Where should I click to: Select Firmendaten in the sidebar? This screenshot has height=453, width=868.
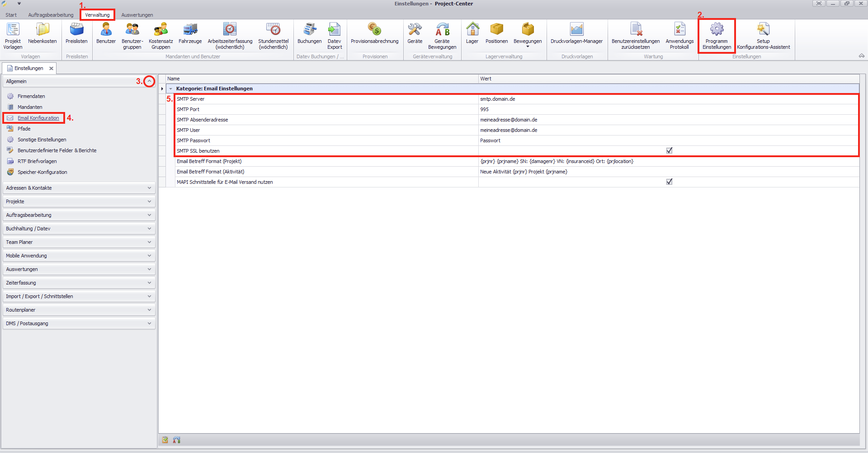coord(31,96)
